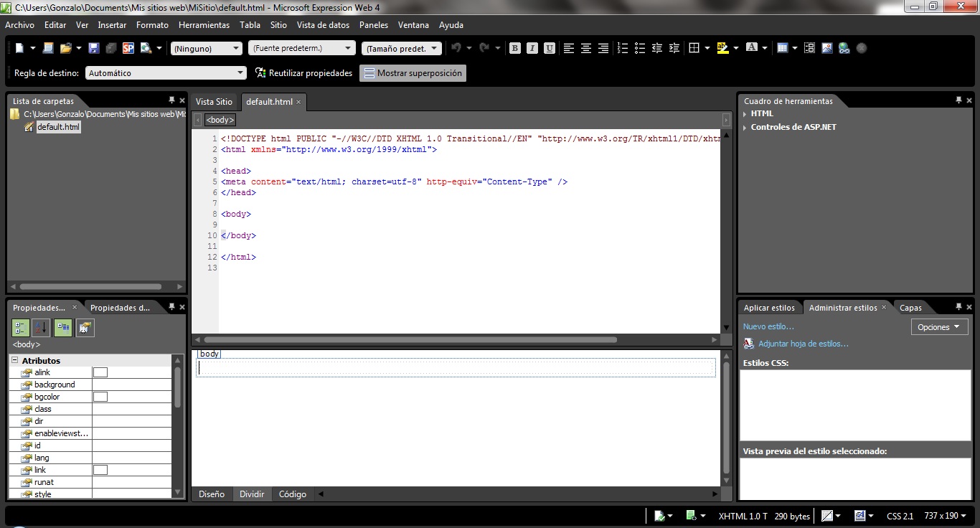Toggle Bold formatting
Image resolution: width=980 pixels, height=528 pixels.
[514, 48]
